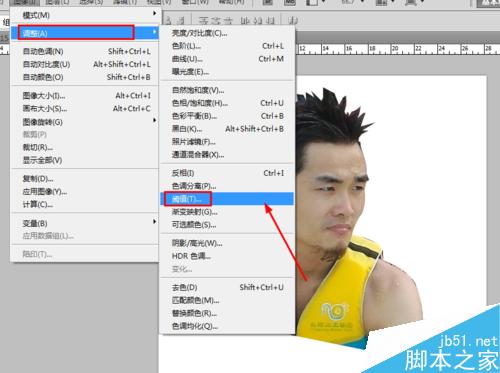Open HDR 色调 toning dialog
Image resolution: width=500 pixels, height=373 pixels.
pyautogui.click(x=227, y=256)
